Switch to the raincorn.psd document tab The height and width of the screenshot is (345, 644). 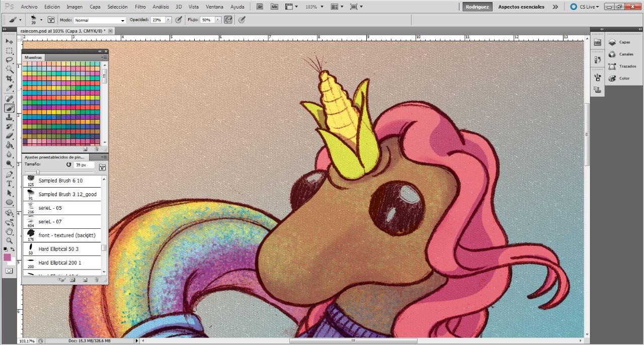(63, 31)
